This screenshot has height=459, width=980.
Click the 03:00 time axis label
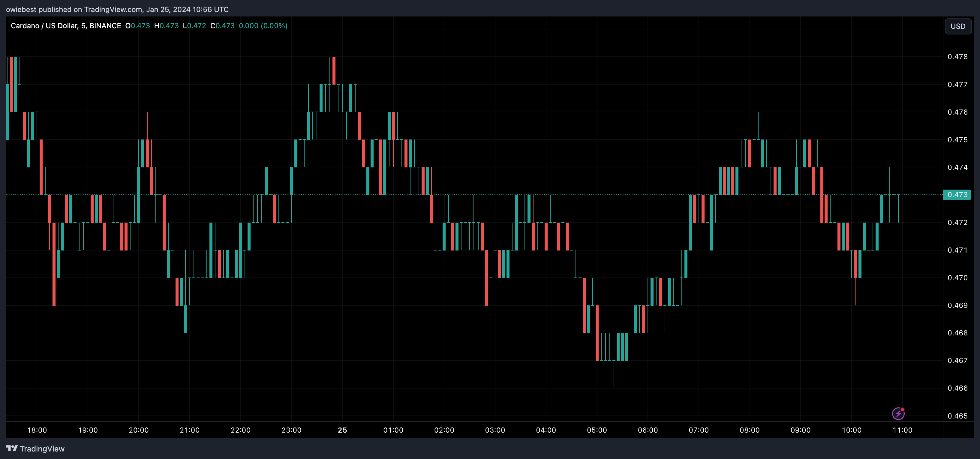pyautogui.click(x=495, y=430)
